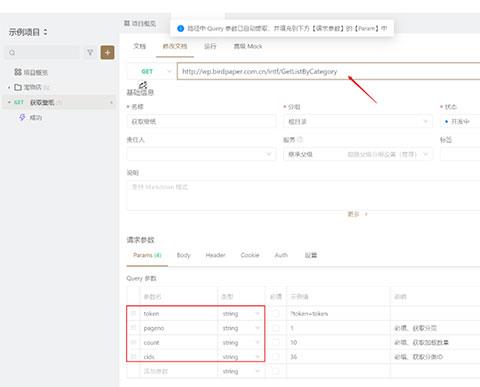Toggle required checkbox for token parameter

click(x=276, y=313)
